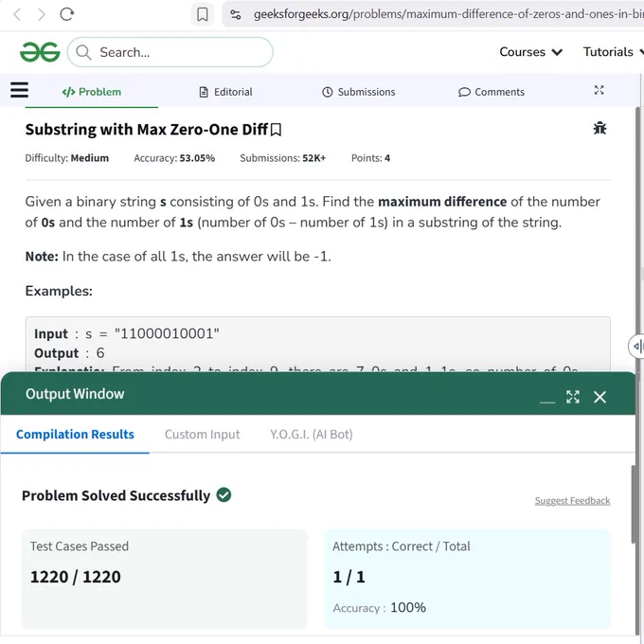This screenshot has height=644, width=644.
Task: Click the Suggest Feedback link
Action: [x=572, y=501]
